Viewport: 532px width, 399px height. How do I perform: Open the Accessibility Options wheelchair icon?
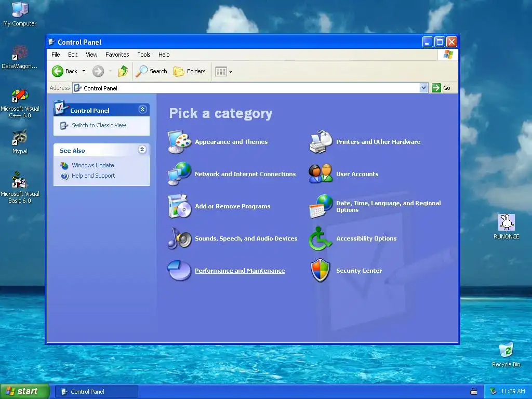coord(320,238)
